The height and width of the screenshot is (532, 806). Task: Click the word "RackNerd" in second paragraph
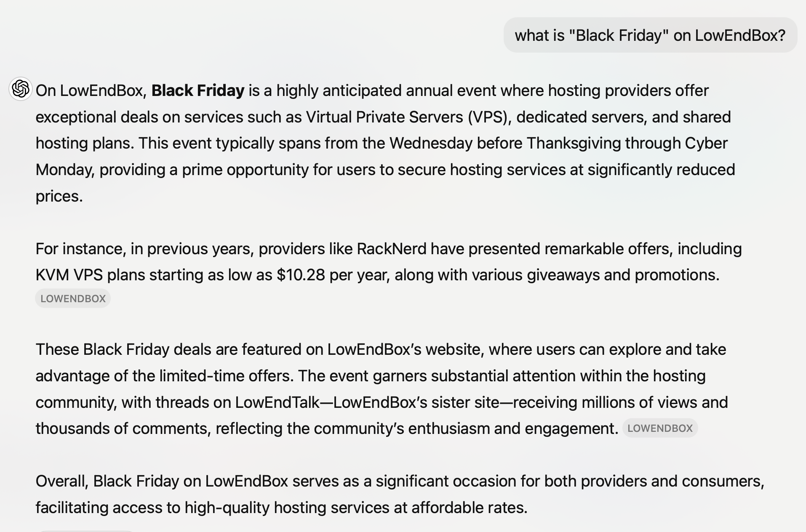[x=391, y=249]
